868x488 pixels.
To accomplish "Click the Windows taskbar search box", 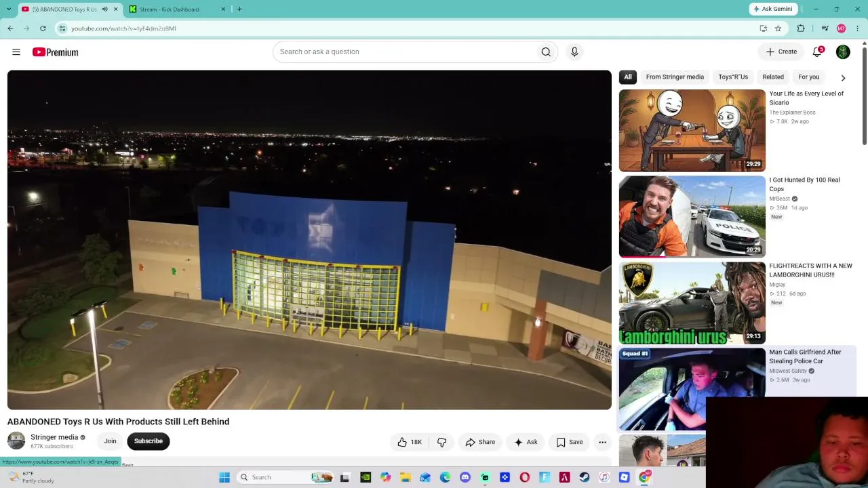I will click(x=285, y=477).
